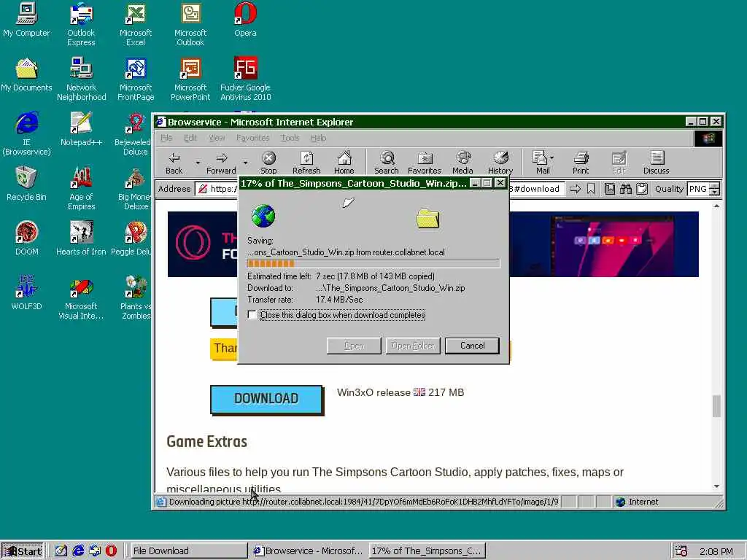Click the Mail toolbar button
The width and height of the screenshot is (747, 560).
(x=542, y=163)
